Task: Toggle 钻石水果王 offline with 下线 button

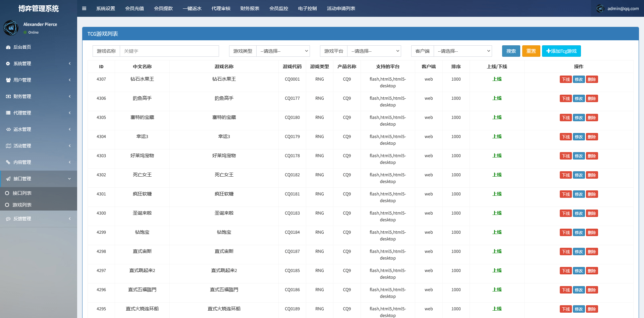Action: pyautogui.click(x=566, y=79)
